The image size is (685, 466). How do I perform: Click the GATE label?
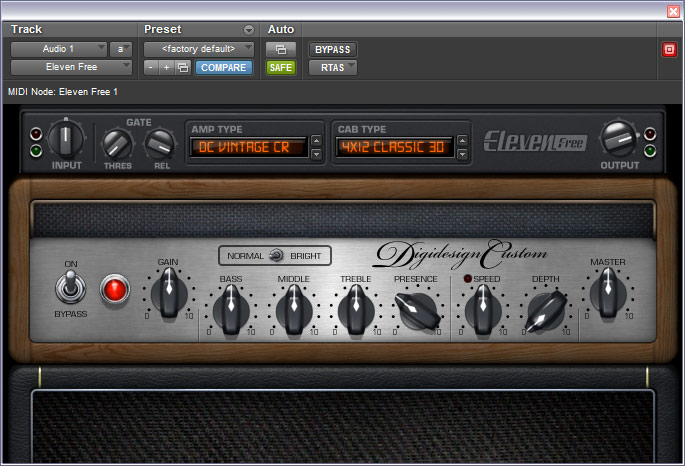click(139, 122)
